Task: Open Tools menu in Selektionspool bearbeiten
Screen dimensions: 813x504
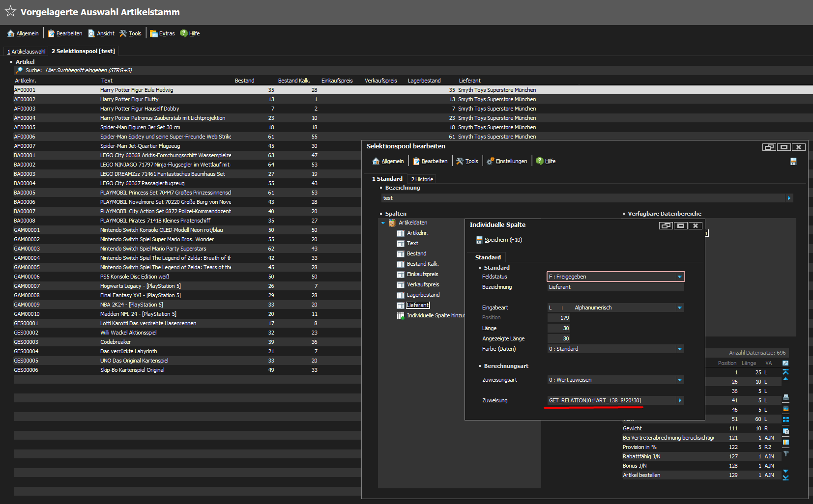Action: pyautogui.click(x=467, y=161)
